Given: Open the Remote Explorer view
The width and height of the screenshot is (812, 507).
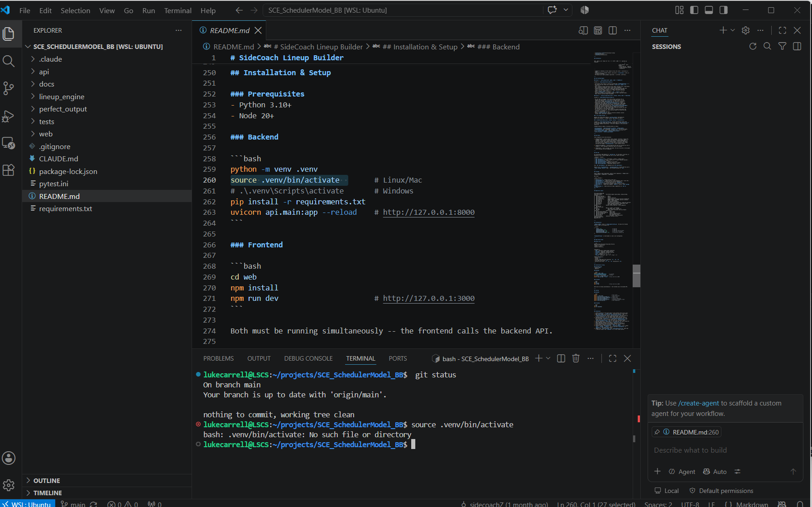Looking at the screenshot, I should [9, 143].
